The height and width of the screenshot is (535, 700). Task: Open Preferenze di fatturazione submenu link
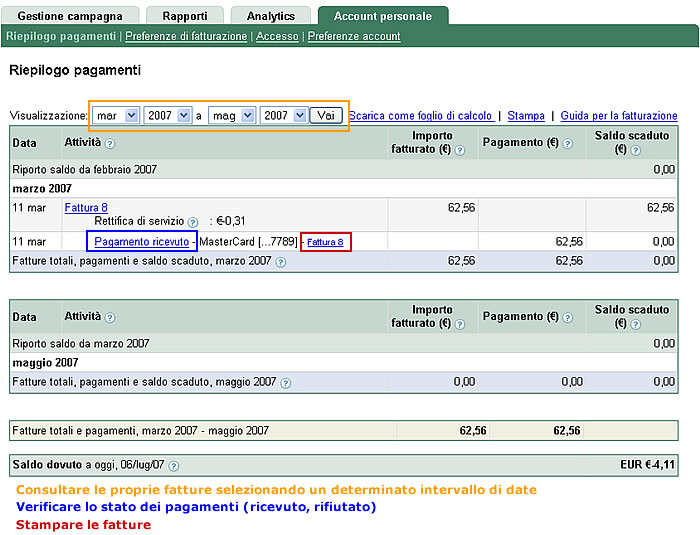tap(185, 37)
